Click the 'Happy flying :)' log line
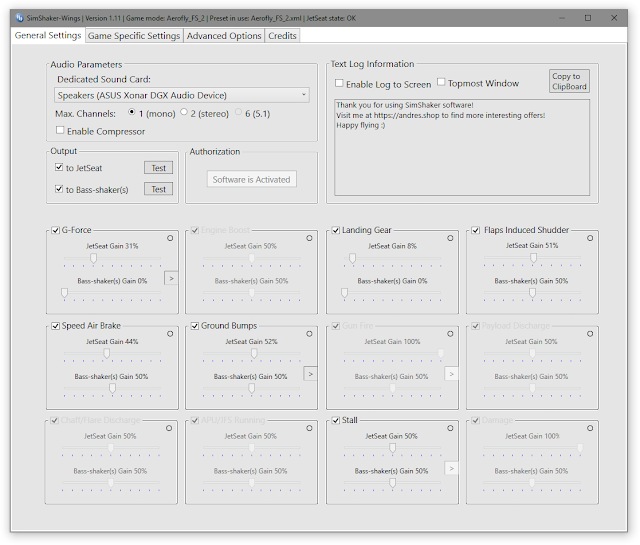The height and width of the screenshot is (545, 640). tap(360, 125)
